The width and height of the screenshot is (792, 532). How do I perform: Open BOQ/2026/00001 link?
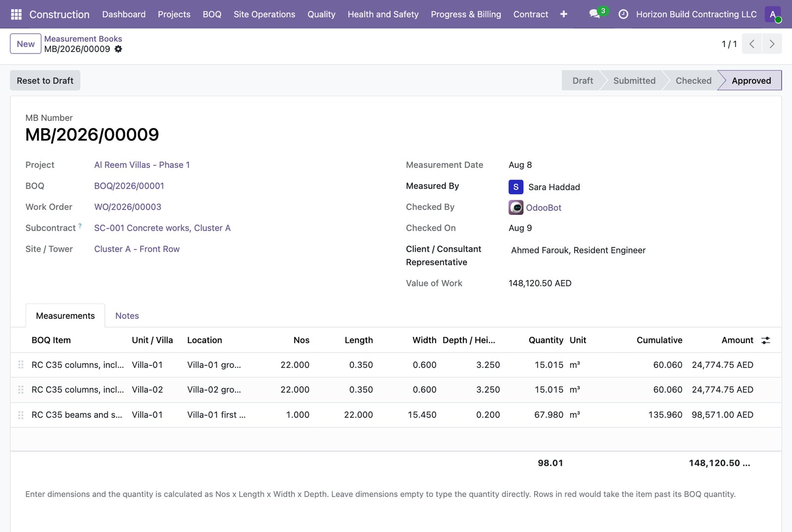129,186
